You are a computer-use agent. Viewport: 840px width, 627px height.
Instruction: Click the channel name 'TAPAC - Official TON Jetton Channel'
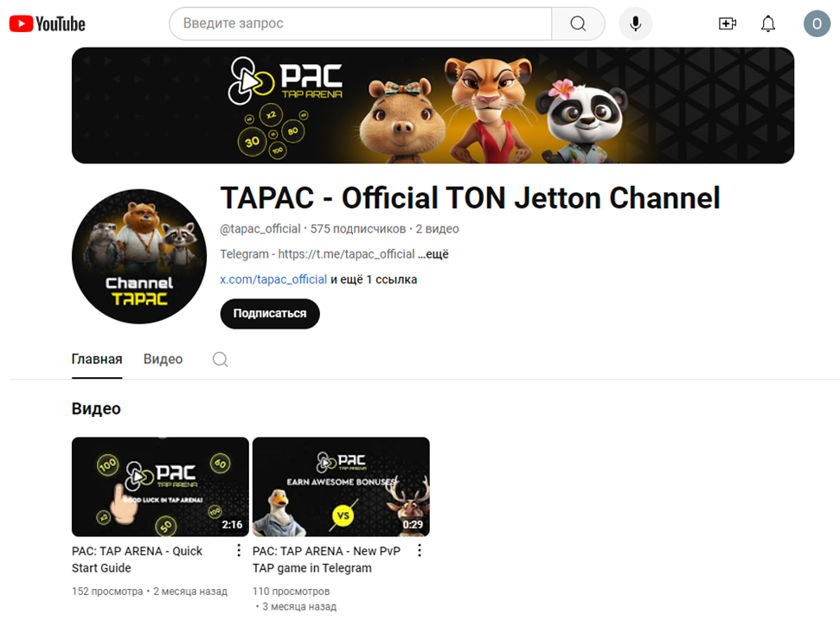tap(470, 197)
